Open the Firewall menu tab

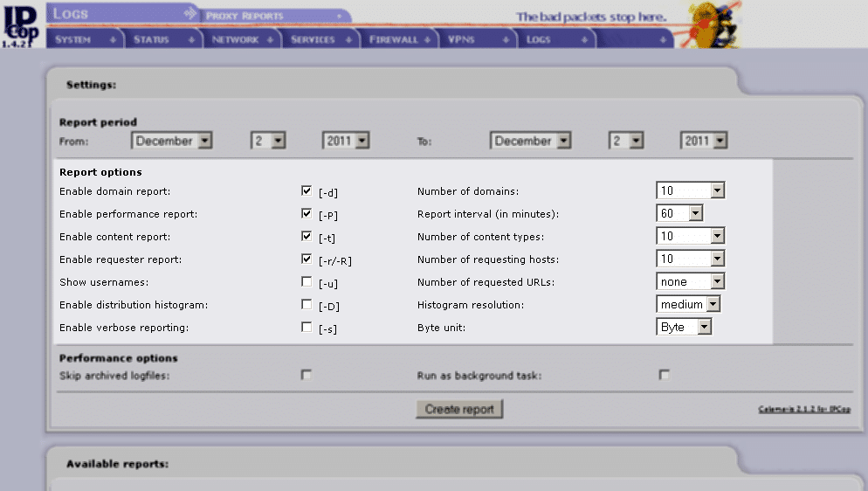(399, 40)
